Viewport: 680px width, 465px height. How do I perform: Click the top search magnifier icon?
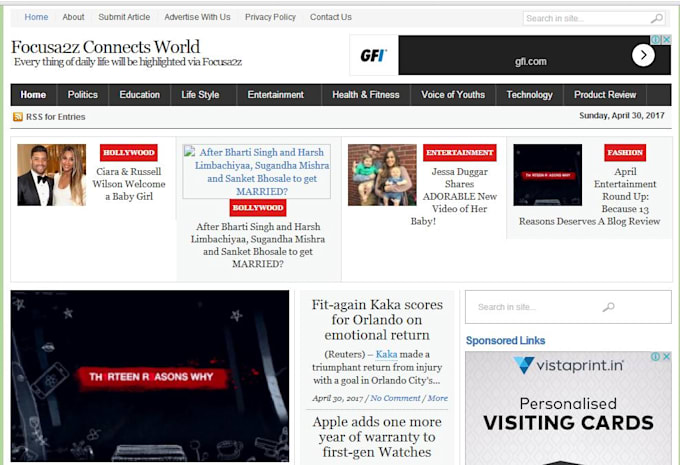[x=657, y=18]
